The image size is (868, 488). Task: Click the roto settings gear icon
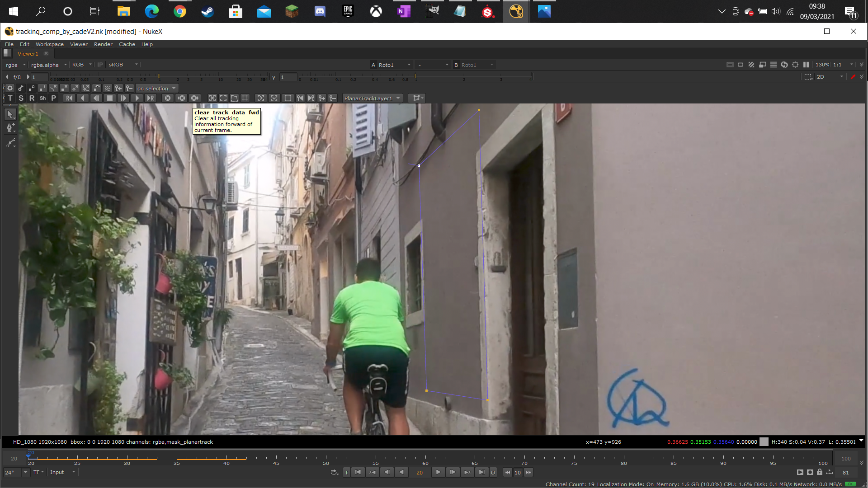(x=10, y=88)
